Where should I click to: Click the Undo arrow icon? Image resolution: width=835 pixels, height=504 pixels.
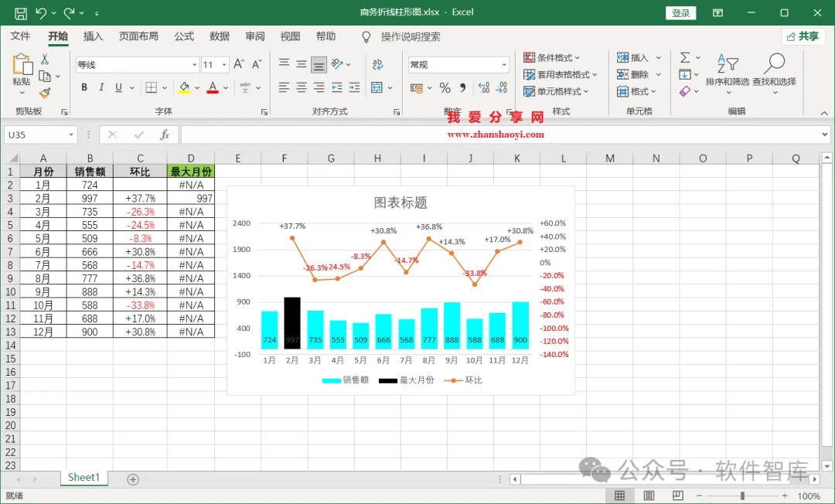(x=41, y=13)
